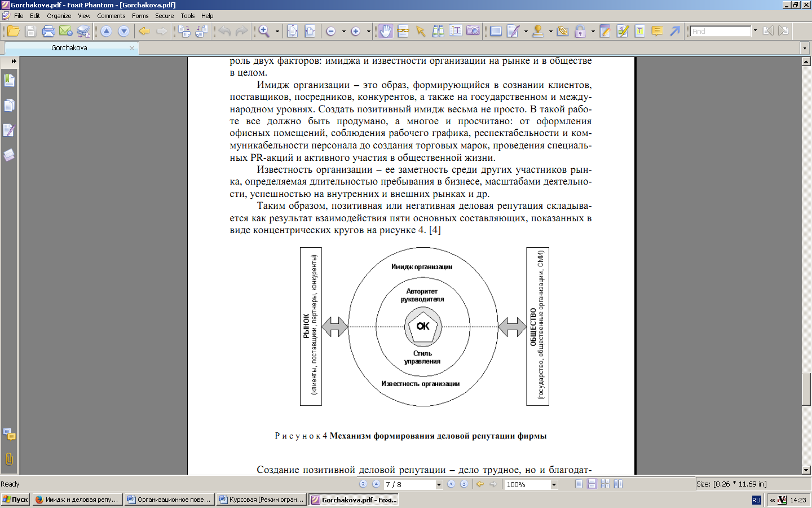Open the Tools menu
This screenshot has width=812, height=508.
click(188, 16)
